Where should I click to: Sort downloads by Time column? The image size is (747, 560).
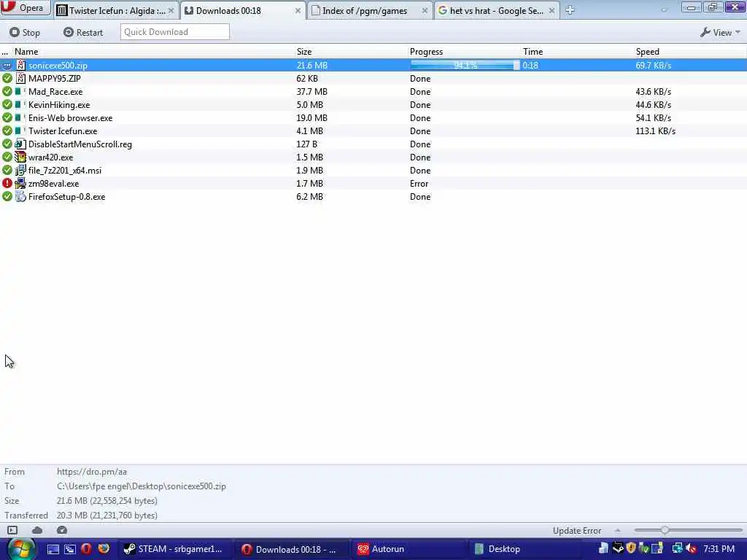click(533, 52)
